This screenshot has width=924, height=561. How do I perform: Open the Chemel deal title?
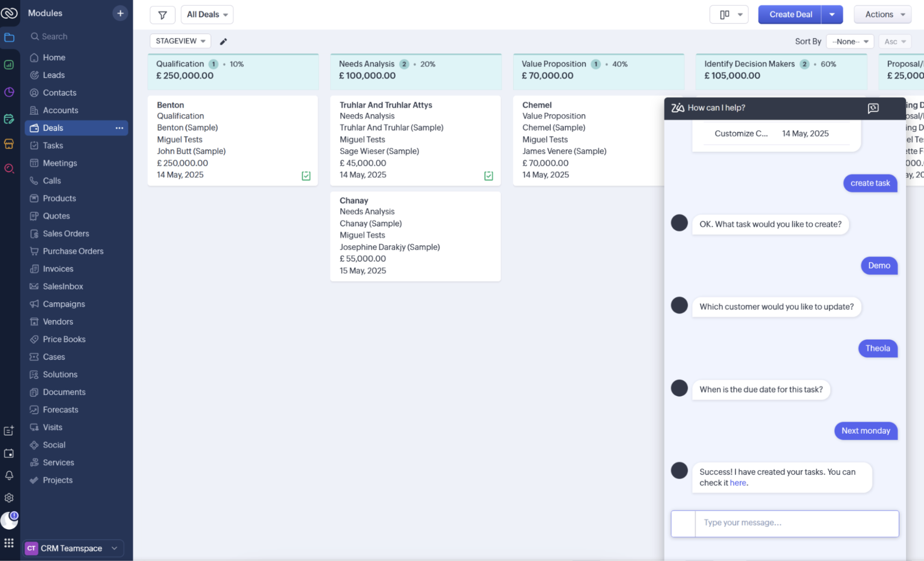click(537, 105)
